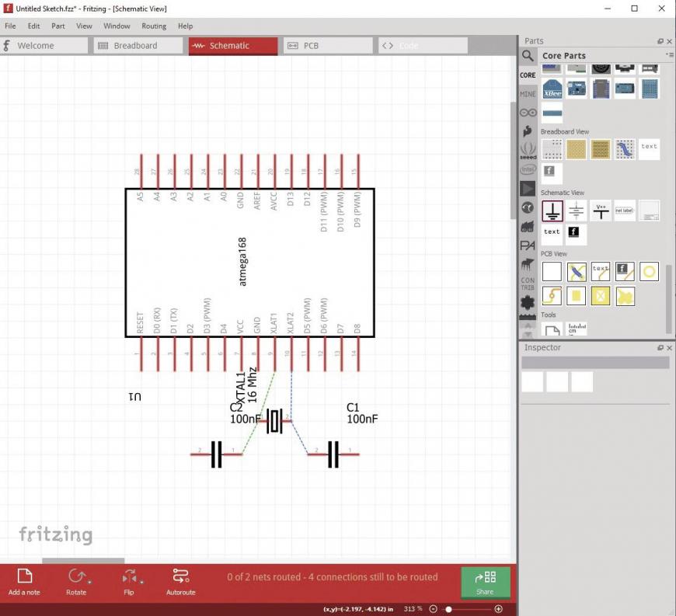The width and height of the screenshot is (676, 616).
Task: Pick the PCB via trace part
Action: click(552, 296)
